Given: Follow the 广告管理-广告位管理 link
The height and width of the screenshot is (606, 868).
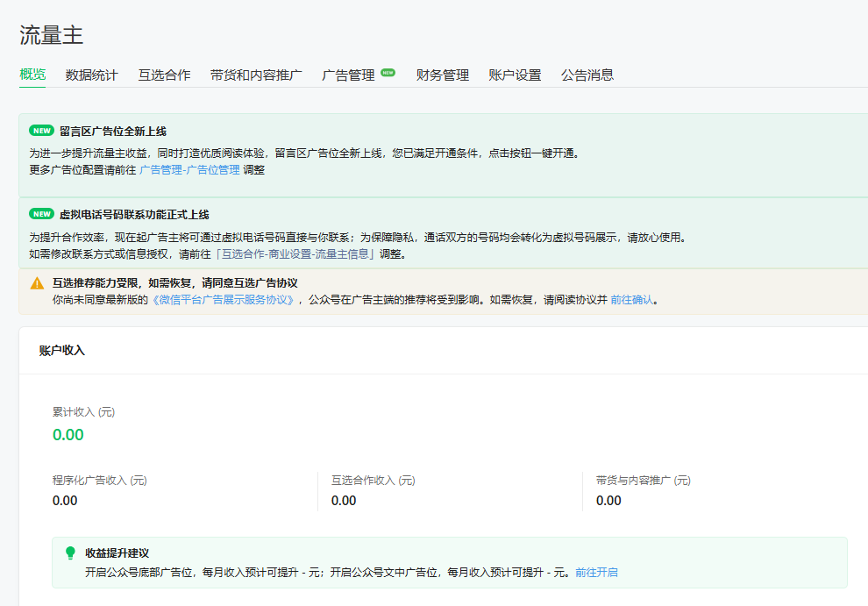Looking at the screenshot, I should pos(189,170).
